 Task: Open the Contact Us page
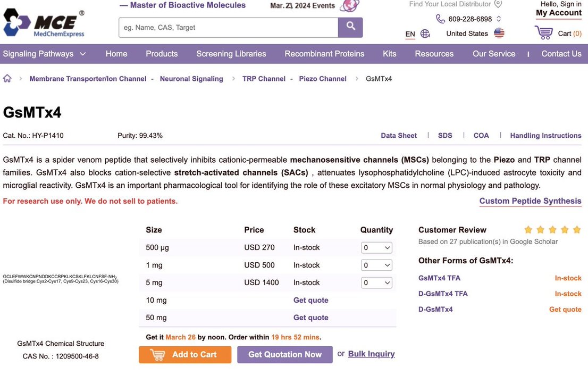coord(561,54)
